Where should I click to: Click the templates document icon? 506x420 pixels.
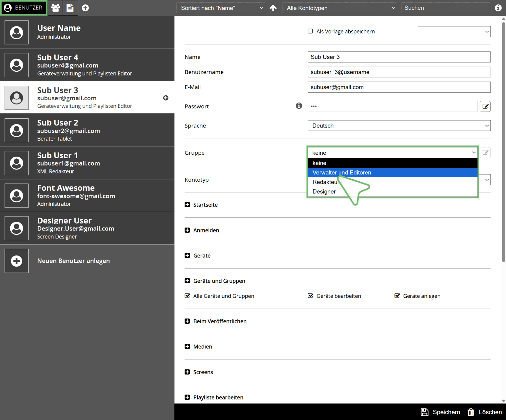[x=70, y=8]
